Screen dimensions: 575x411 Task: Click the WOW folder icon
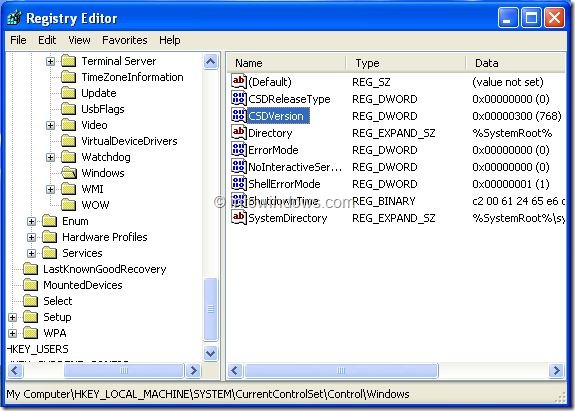pyautogui.click(x=69, y=205)
